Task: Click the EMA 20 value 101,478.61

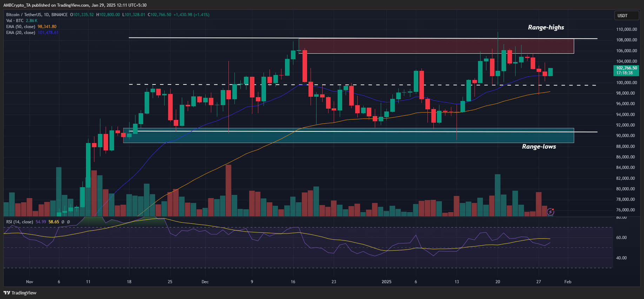Action: tap(48, 33)
